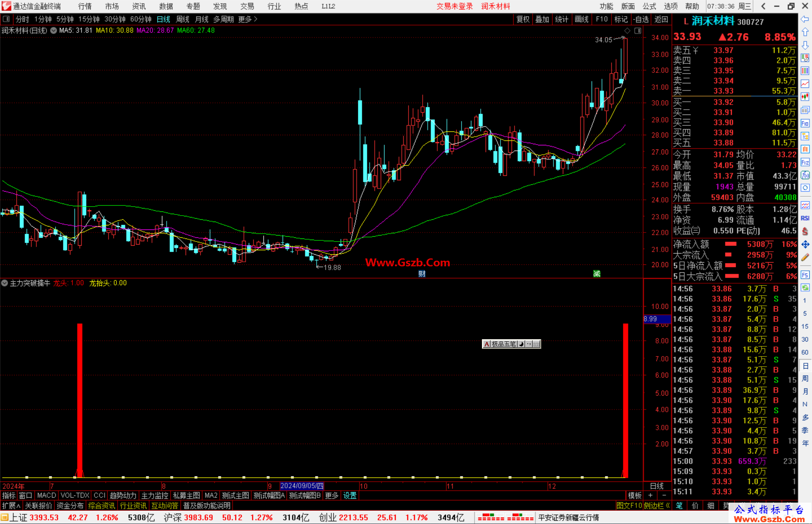
Task: Switch to 15-minute sidebar period
Action: pyautogui.click(x=805, y=326)
